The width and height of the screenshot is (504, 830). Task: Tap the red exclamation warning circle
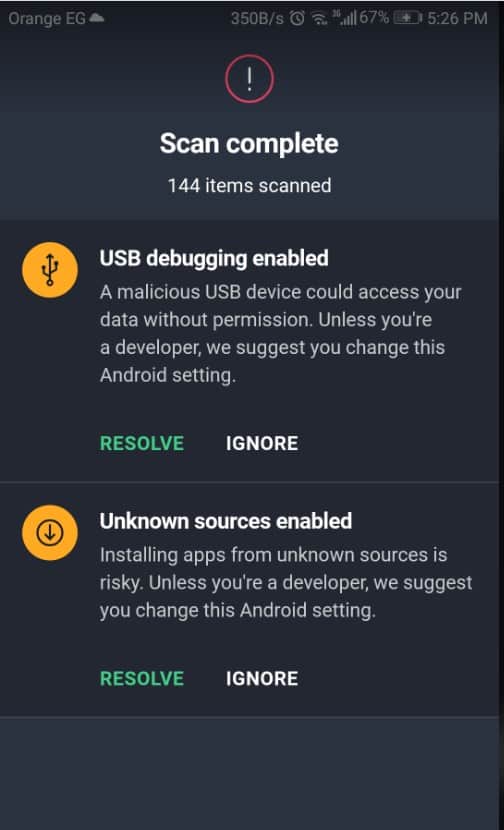pyautogui.click(x=249, y=78)
